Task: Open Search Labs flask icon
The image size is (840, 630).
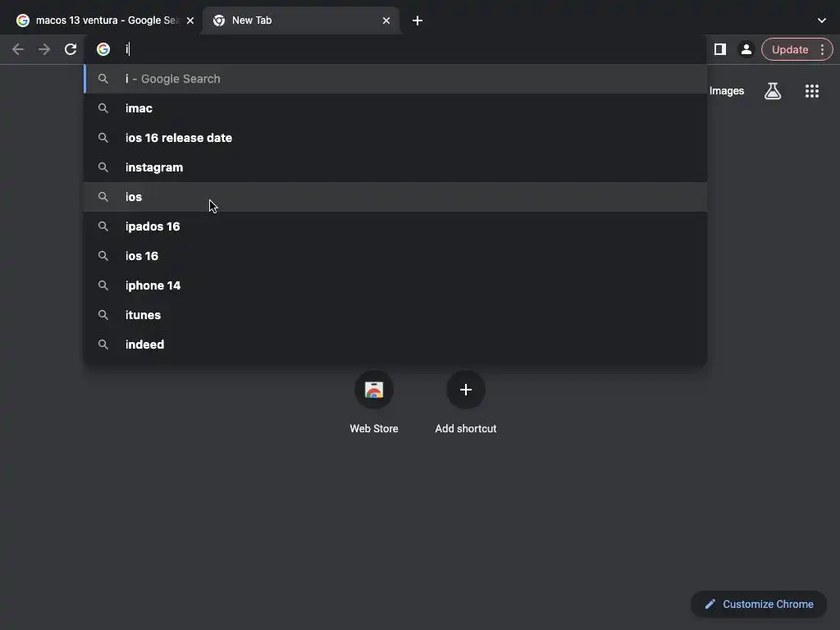Action: tap(773, 91)
